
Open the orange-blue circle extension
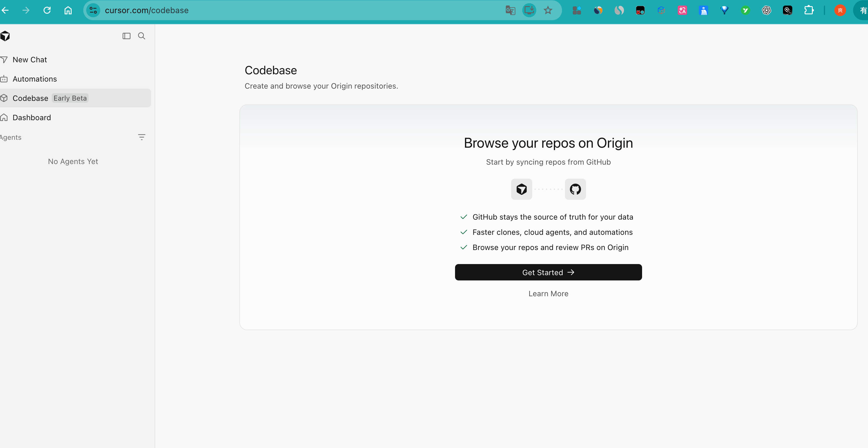click(598, 11)
